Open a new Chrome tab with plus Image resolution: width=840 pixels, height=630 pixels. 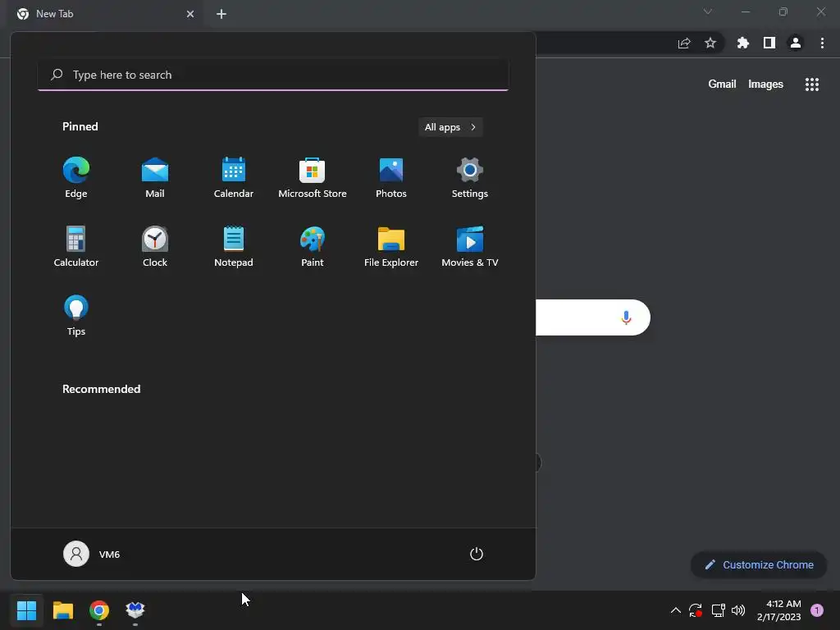[221, 14]
